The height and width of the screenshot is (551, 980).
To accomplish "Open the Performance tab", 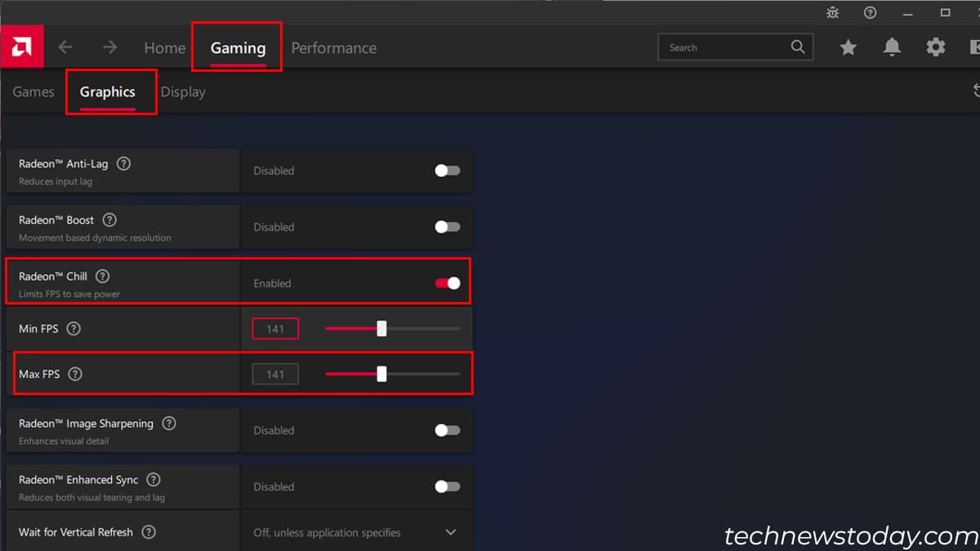I will tap(334, 48).
